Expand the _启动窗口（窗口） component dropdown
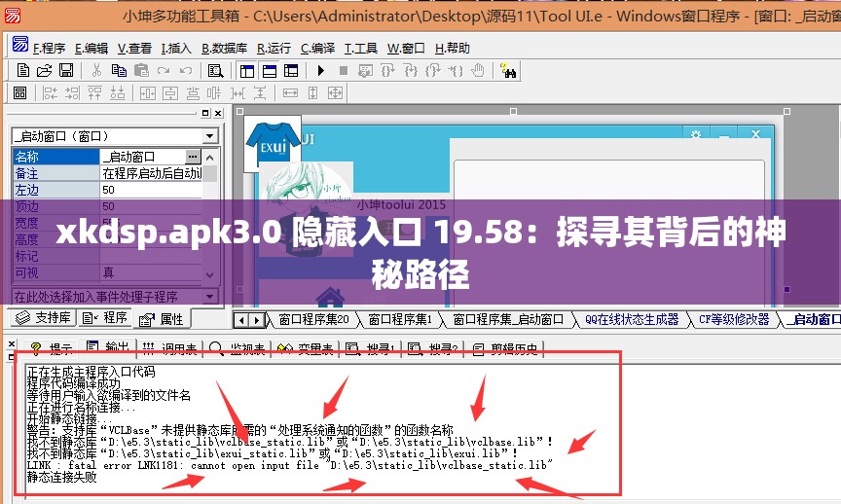841x504 pixels. [x=210, y=136]
